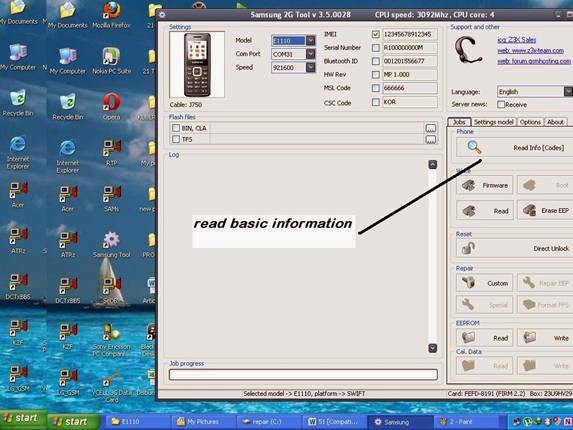Open the icq: Z3X Sales link

tap(516, 39)
